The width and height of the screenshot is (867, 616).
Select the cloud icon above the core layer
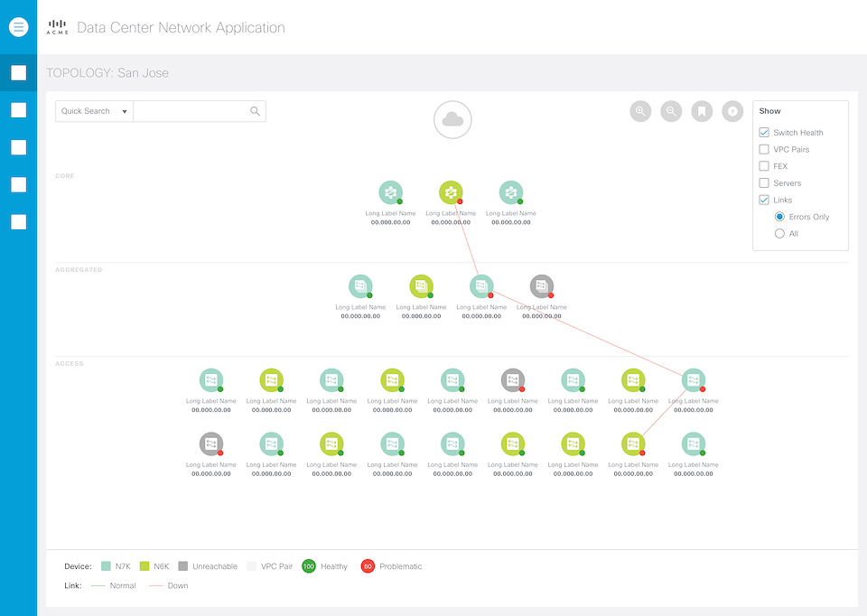tap(452, 120)
